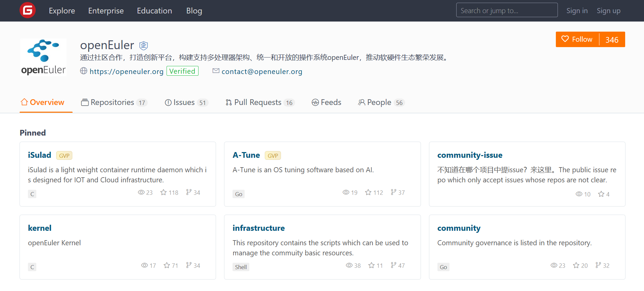Click the openEuler organization avatar
Viewport: 644px width, 291px height.
43,57
